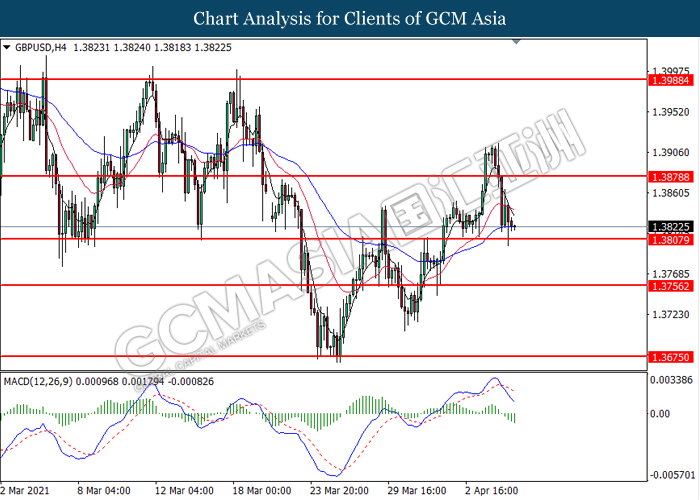Select the 1.37562 red price label

pos(671,286)
